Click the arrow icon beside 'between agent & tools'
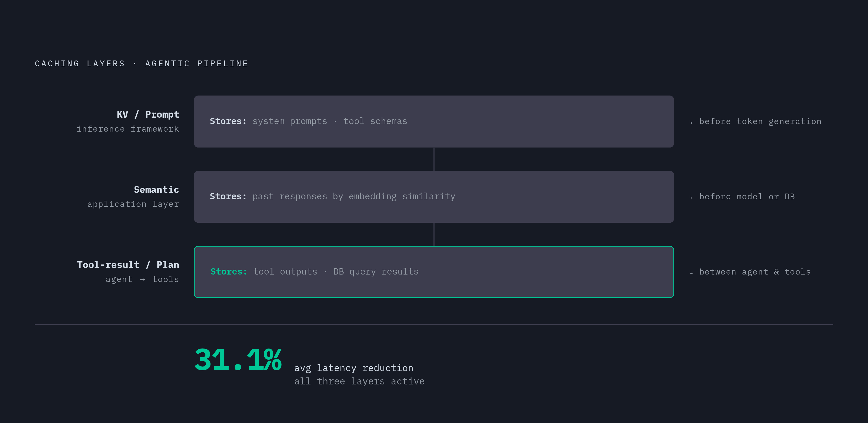Viewport: 868px width, 423px height. click(691, 272)
